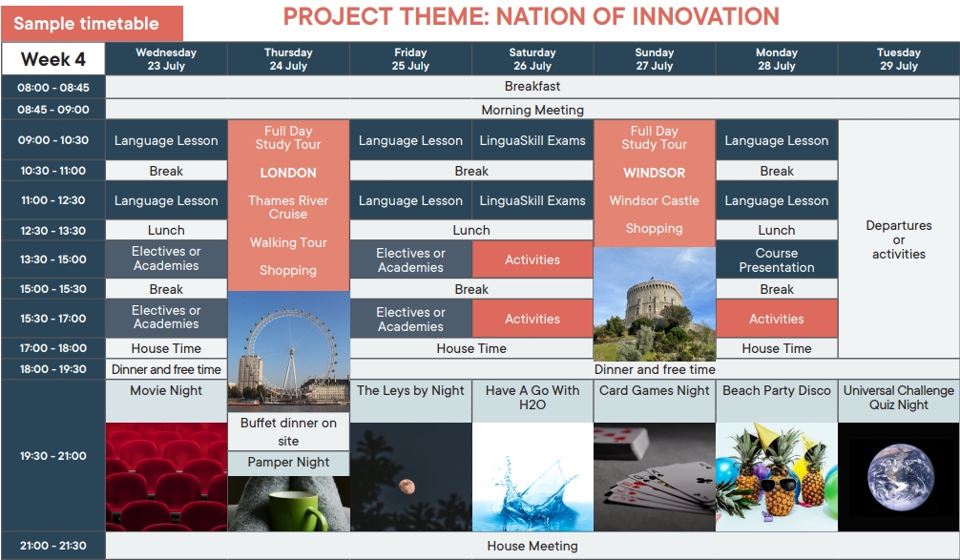The width and height of the screenshot is (960, 560).
Task: Click the water splash photo
Action: (x=532, y=477)
